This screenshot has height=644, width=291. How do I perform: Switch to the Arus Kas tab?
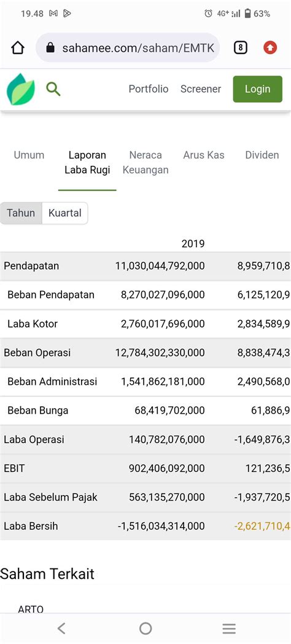(x=204, y=155)
